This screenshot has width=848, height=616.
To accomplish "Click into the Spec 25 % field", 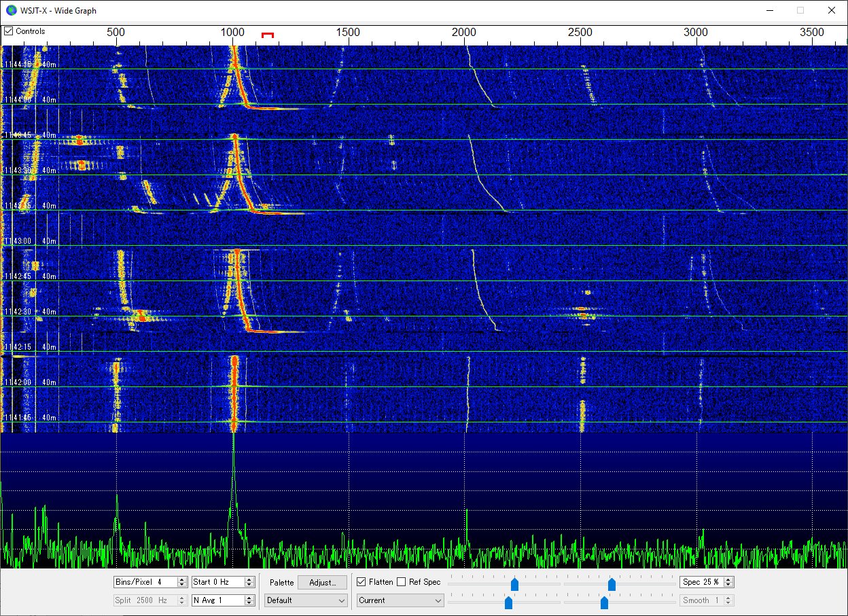I will pyautogui.click(x=702, y=582).
